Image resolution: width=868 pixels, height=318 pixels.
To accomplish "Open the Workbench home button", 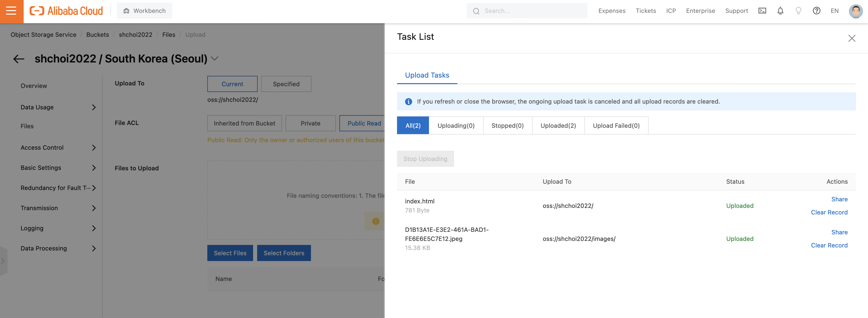I will [x=144, y=11].
